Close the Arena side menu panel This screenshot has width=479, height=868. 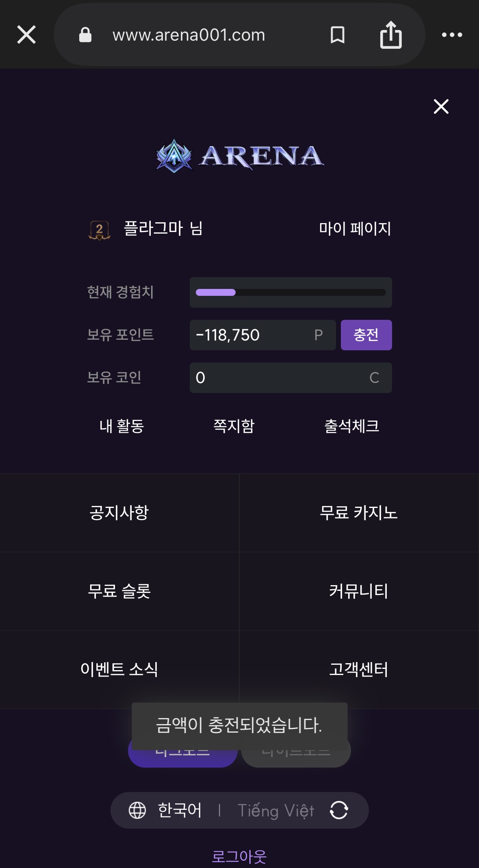coord(441,106)
